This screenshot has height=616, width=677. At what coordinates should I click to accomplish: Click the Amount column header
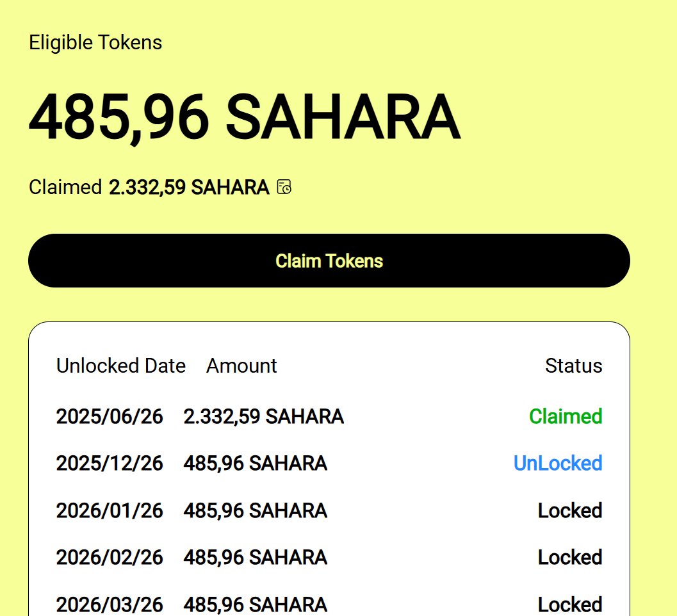pyautogui.click(x=241, y=366)
